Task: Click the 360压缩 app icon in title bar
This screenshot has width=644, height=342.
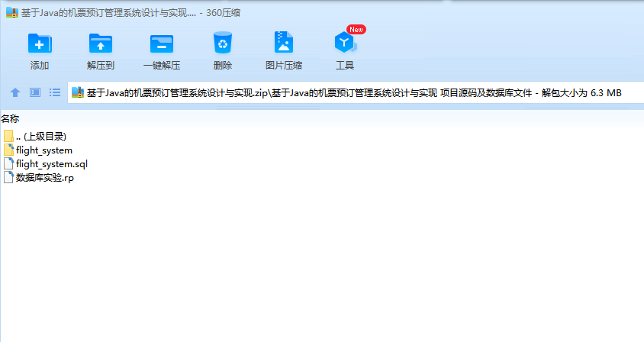Action: 12,12
